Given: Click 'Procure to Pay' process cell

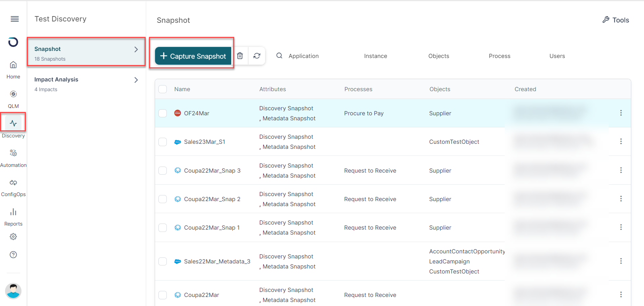Looking at the screenshot, I should pyautogui.click(x=364, y=113).
